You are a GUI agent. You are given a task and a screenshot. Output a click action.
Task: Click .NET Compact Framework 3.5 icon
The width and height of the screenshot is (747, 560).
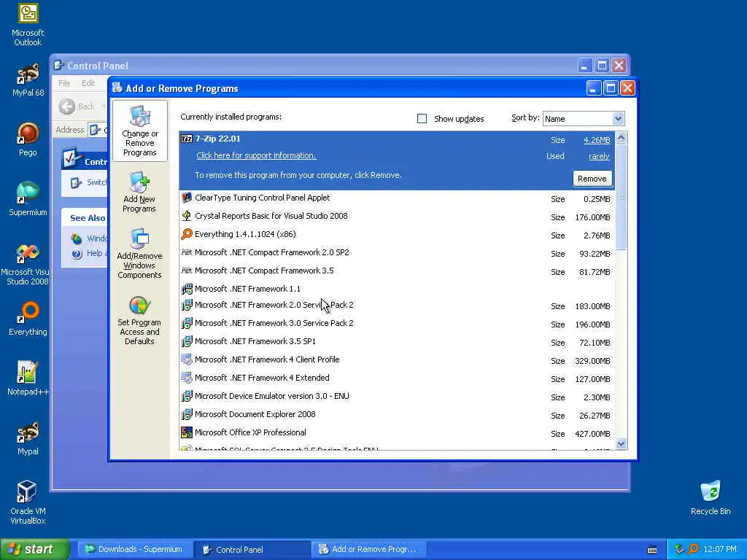tap(187, 271)
